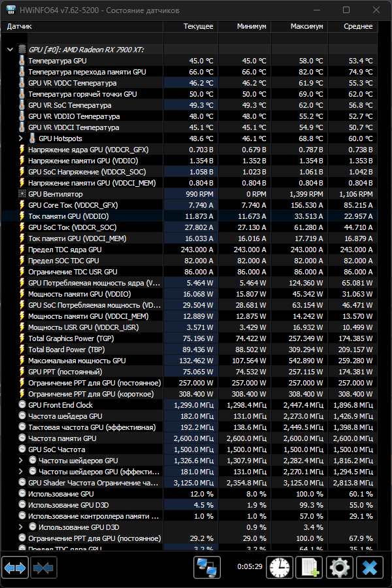Screen dimensions: 392x588
Task: Click the Среднее column header
Action: [x=353, y=26]
